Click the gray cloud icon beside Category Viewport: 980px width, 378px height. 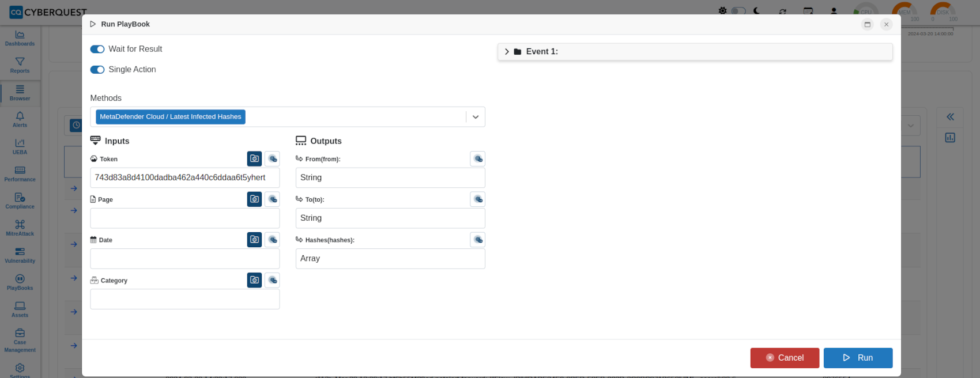pos(273,280)
